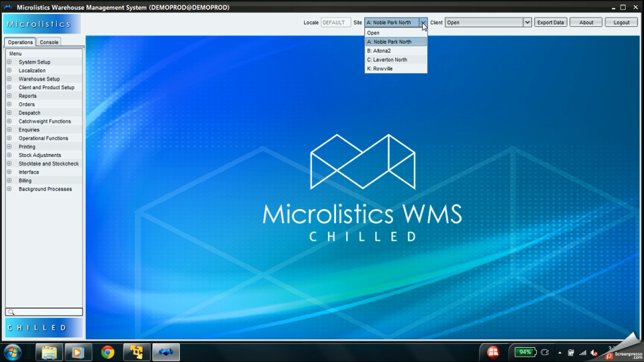Expand the Billing tree node

(x=9, y=180)
